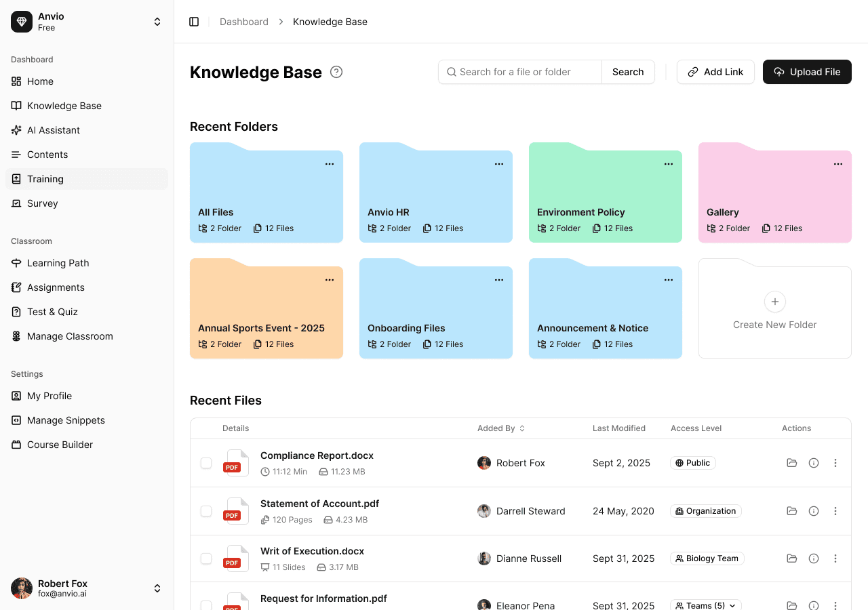
Task: Select the Learning Path sidebar icon
Action: coord(16,263)
